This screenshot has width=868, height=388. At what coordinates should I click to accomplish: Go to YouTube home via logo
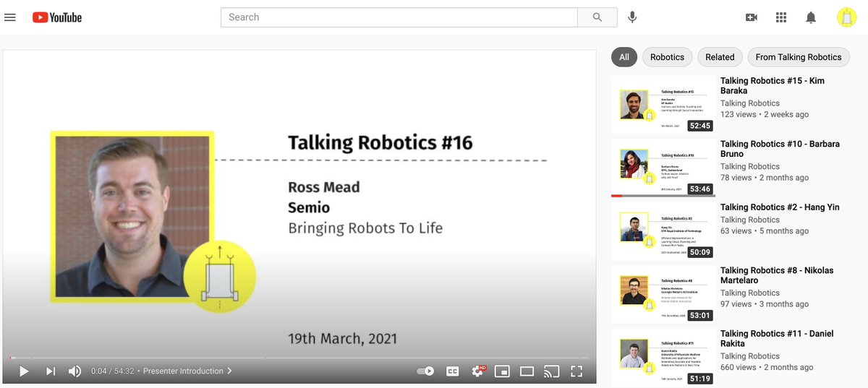click(57, 17)
